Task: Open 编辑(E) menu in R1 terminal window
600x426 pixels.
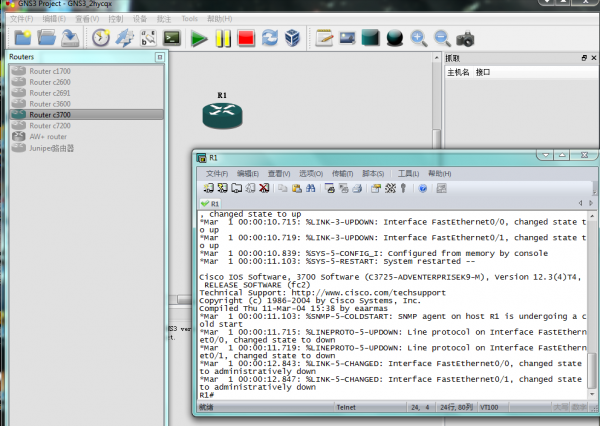Action: click(248, 174)
